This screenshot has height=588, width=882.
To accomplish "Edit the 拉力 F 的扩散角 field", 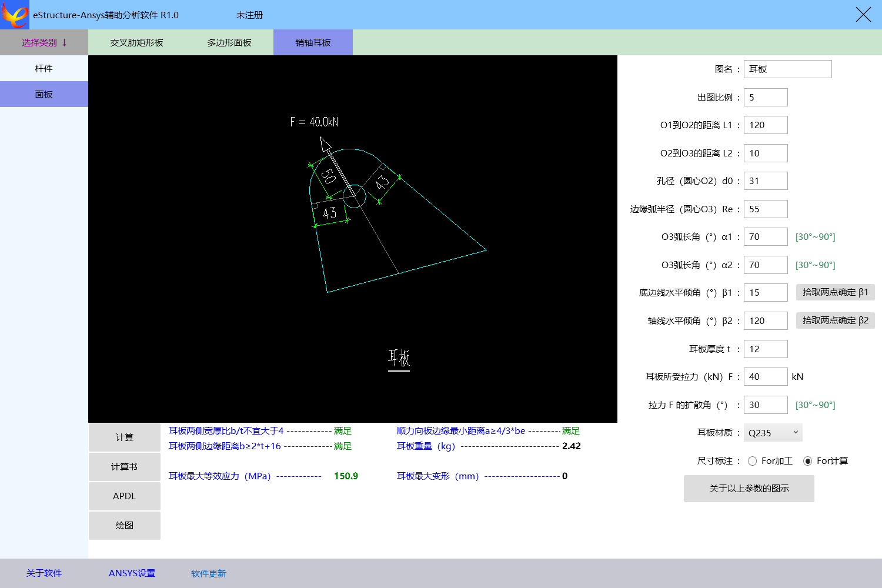I will [x=766, y=405].
